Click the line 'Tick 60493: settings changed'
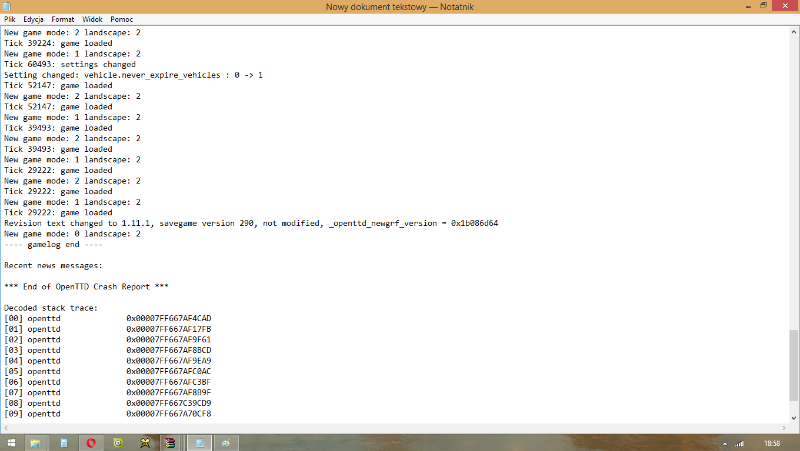Screen dimensions: 800x451 point(70,64)
